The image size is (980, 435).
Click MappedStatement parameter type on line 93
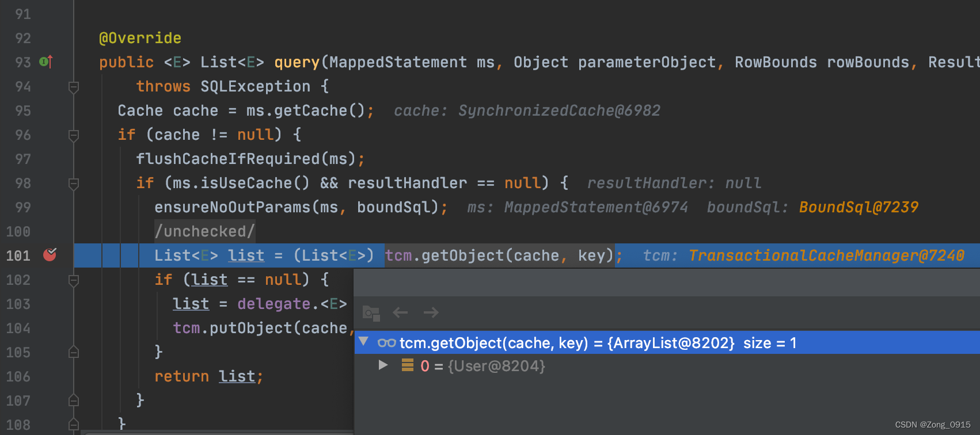tap(398, 62)
